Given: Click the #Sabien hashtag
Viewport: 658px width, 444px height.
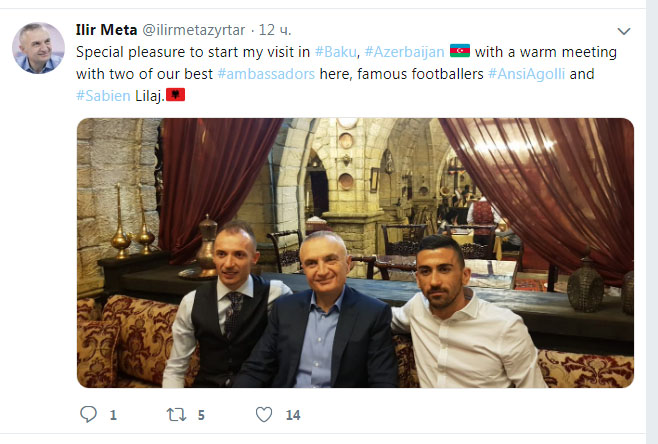Looking at the screenshot, I should (103, 96).
